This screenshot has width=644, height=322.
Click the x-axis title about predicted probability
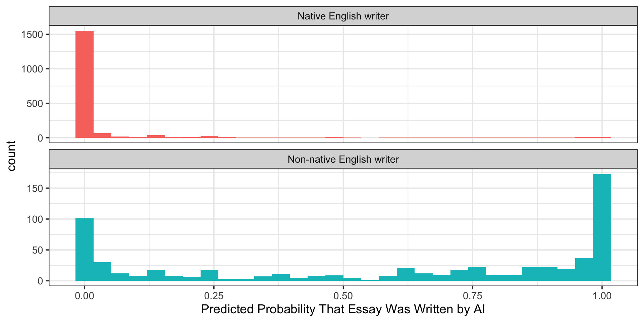[343, 309]
